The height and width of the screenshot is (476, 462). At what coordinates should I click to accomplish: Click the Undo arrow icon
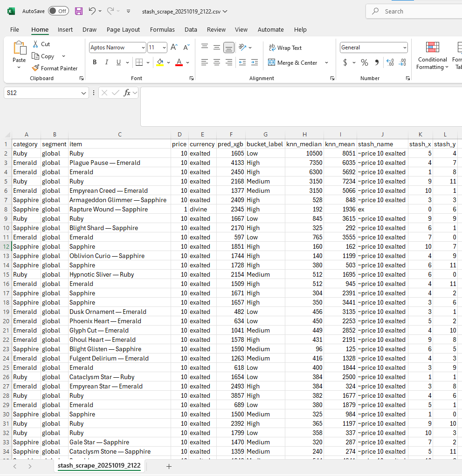pos(92,11)
